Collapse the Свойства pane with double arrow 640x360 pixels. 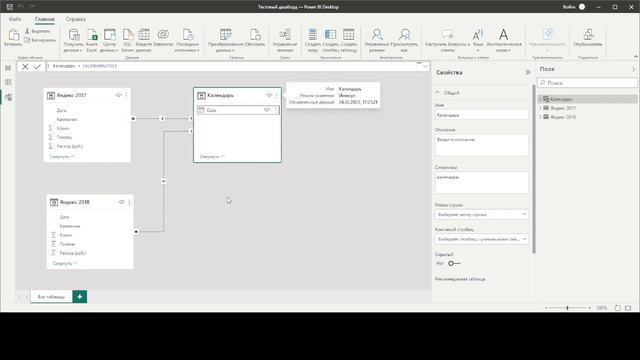(528, 72)
